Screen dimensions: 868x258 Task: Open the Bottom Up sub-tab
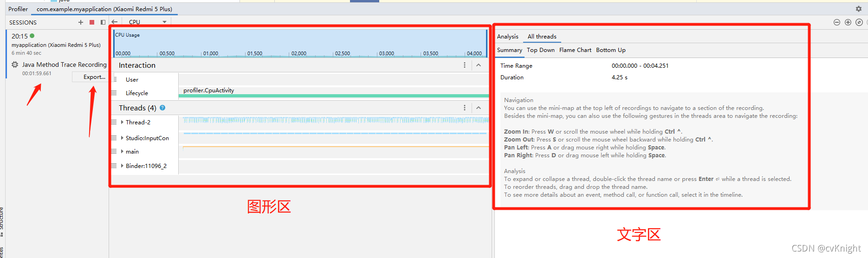coord(610,50)
